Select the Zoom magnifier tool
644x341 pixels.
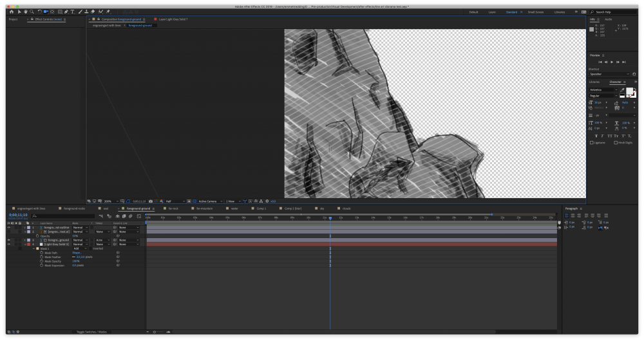(32, 12)
